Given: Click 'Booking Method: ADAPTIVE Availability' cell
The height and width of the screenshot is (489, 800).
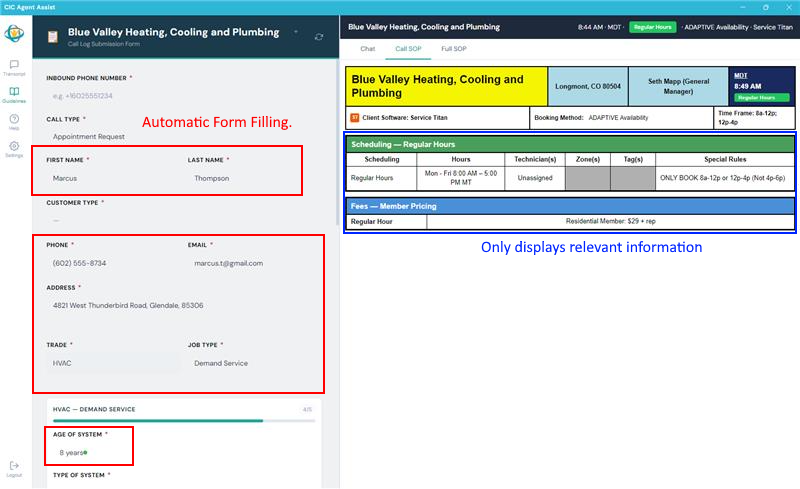Looking at the screenshot, I should [621, 117].
